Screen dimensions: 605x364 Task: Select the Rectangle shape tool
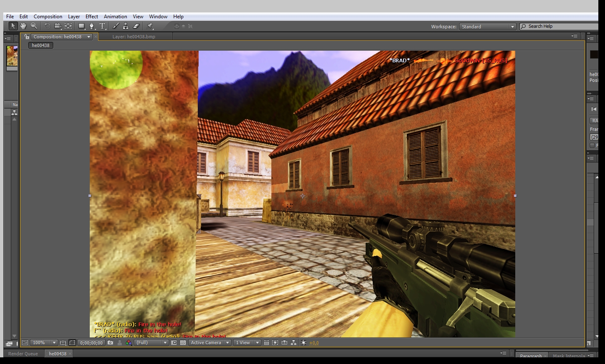tap(82, 26)
